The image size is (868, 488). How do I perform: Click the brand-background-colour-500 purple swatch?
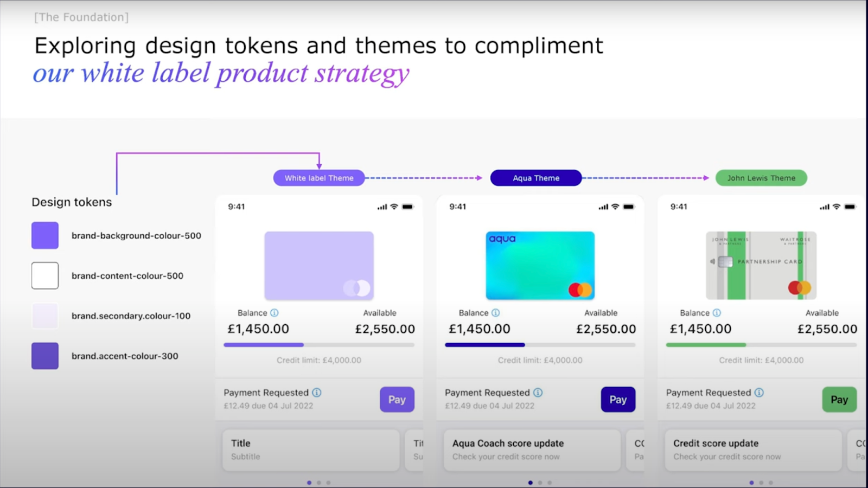pyautogui.click(x=45, y=235)
